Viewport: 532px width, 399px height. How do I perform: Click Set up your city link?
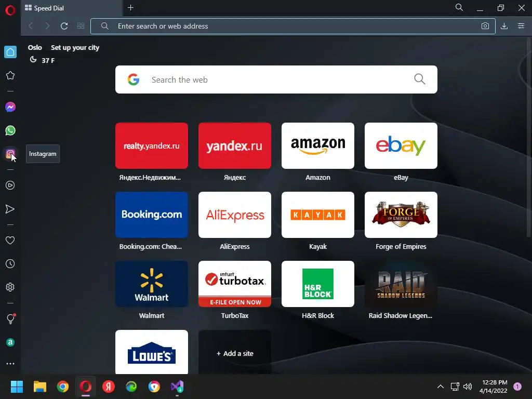(75, 47)
